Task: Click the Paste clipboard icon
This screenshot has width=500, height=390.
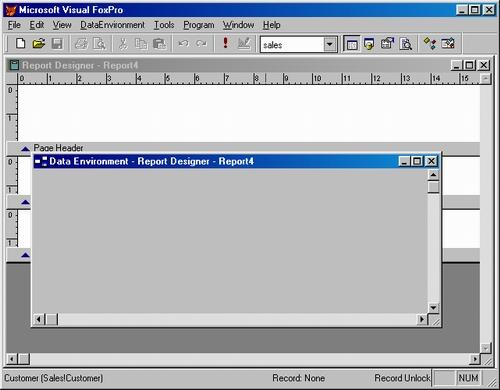Action: [159, 44]
